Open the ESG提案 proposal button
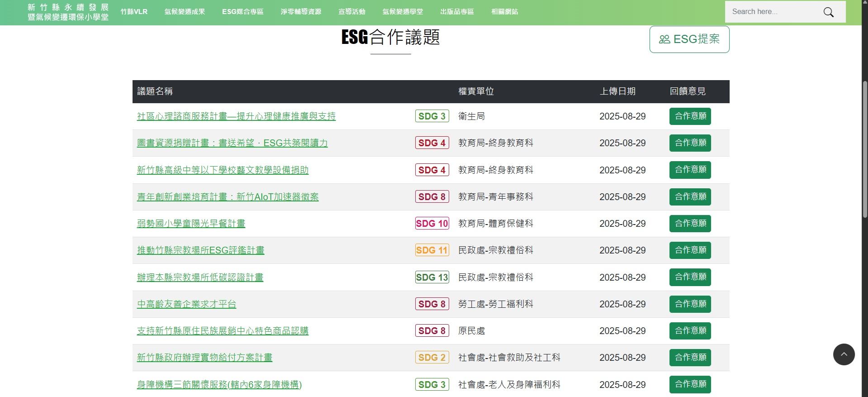The width and height of the screenshot is (868, 397). tap(689, 39)
